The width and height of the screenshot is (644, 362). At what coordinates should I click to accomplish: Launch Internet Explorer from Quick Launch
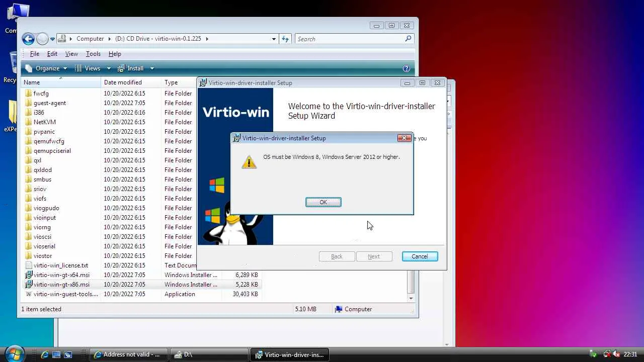click(x=45, y=354)
